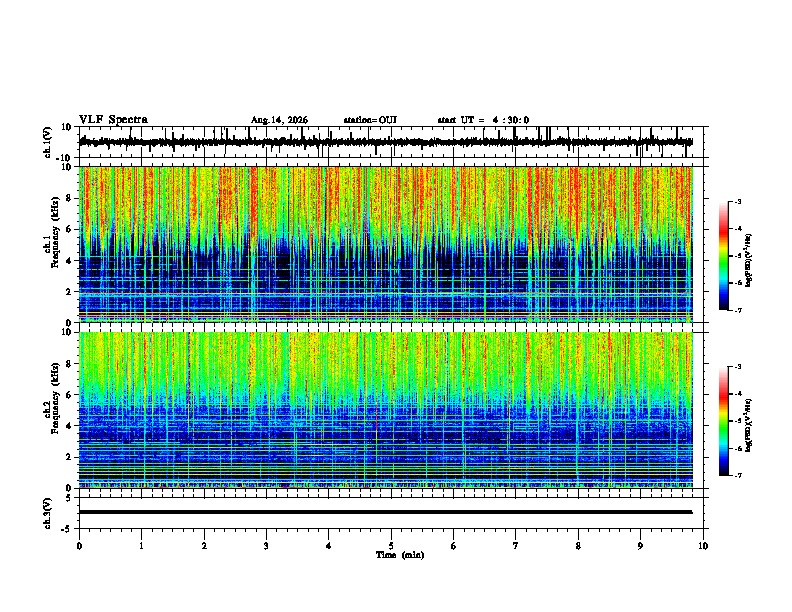Click the "-5" tick on ch.3(V) axis
Screen dimensions: 792x612
[66, 529]
